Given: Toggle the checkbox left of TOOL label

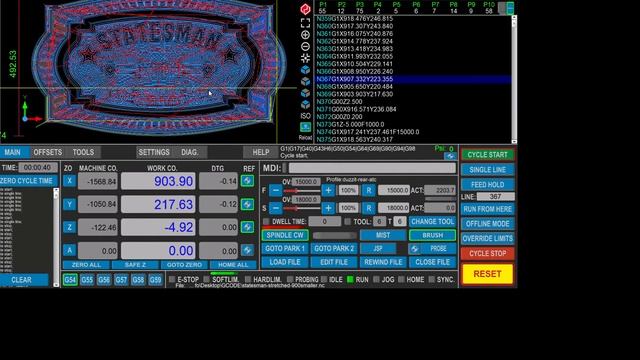Looking at the screenshot, I should coord(347,222).
